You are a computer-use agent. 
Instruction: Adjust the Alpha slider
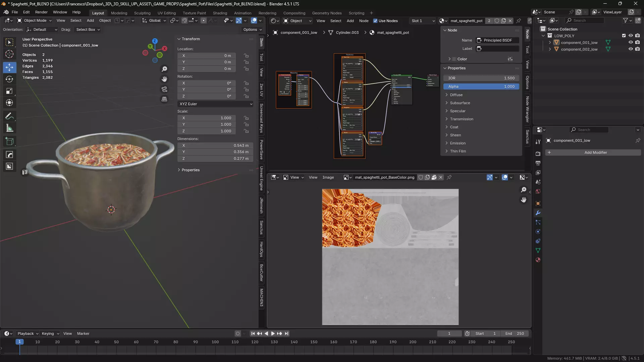[x=481, y=86]
